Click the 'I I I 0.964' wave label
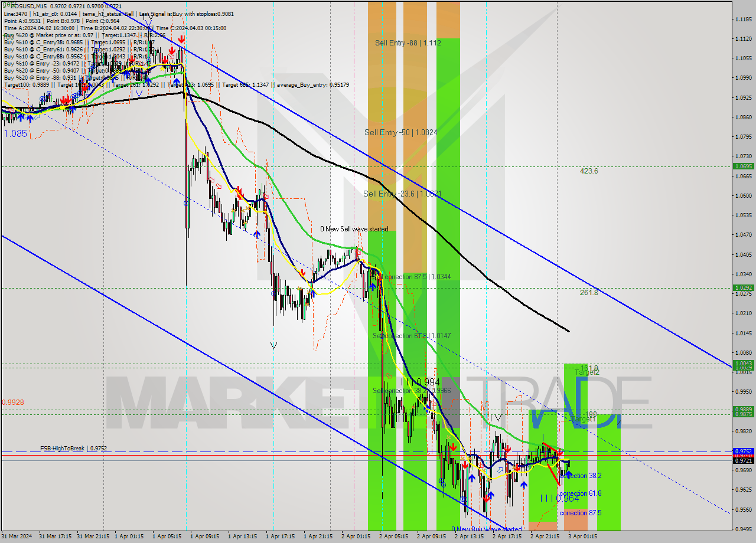This screenshot has width=756, height=543. pos(560,499)
